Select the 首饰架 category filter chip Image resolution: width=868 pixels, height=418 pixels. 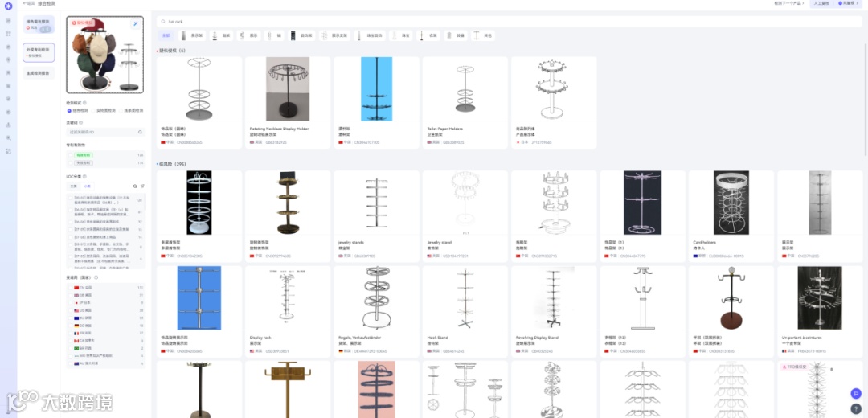click(302, 35)
